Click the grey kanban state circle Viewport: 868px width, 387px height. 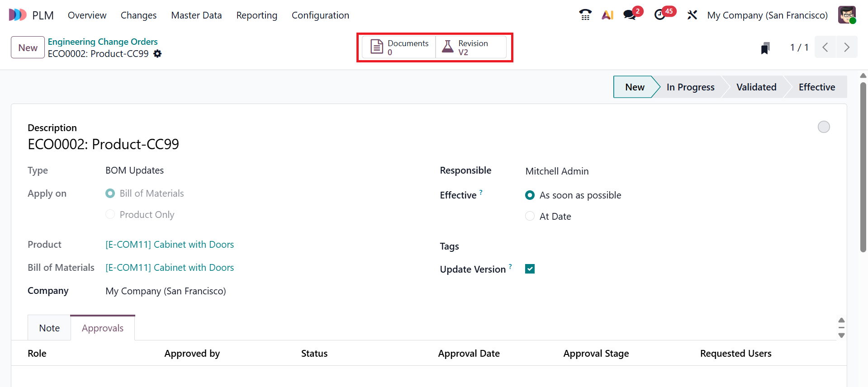click(824, 127)
